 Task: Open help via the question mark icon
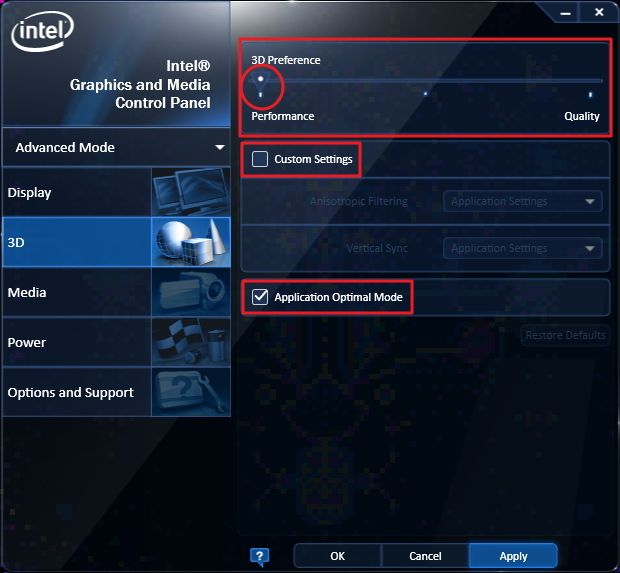[259, 556]
